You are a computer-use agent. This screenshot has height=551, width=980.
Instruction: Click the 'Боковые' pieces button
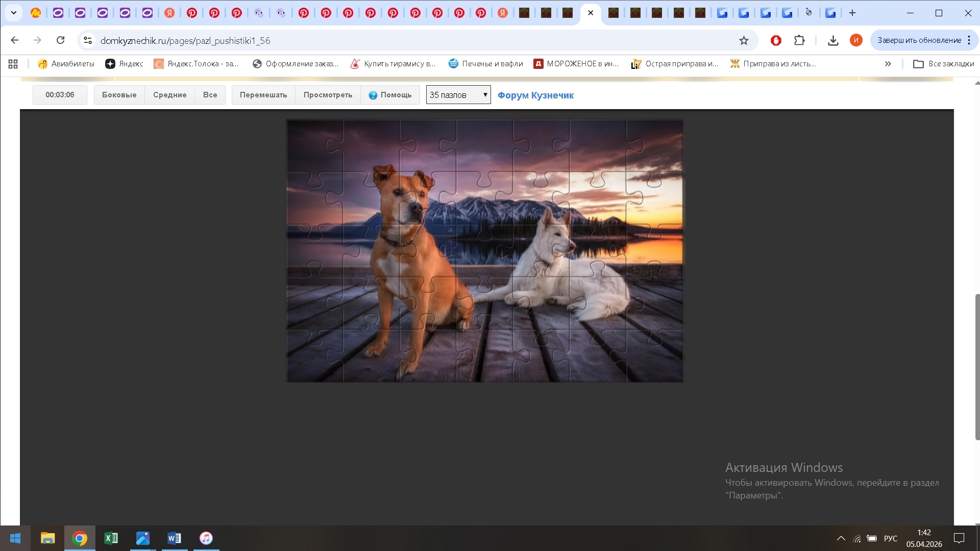[119, 95]
